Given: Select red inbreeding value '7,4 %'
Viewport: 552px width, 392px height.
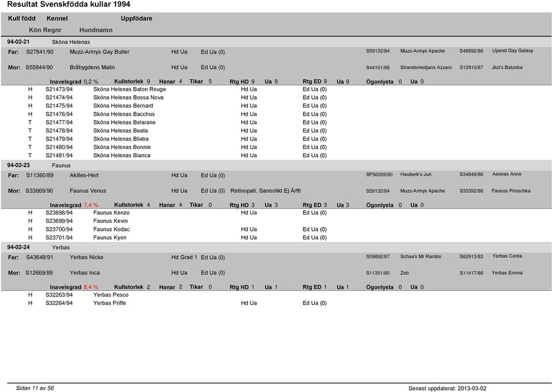Looking at the screenshot, I should [x=91, y=205].
